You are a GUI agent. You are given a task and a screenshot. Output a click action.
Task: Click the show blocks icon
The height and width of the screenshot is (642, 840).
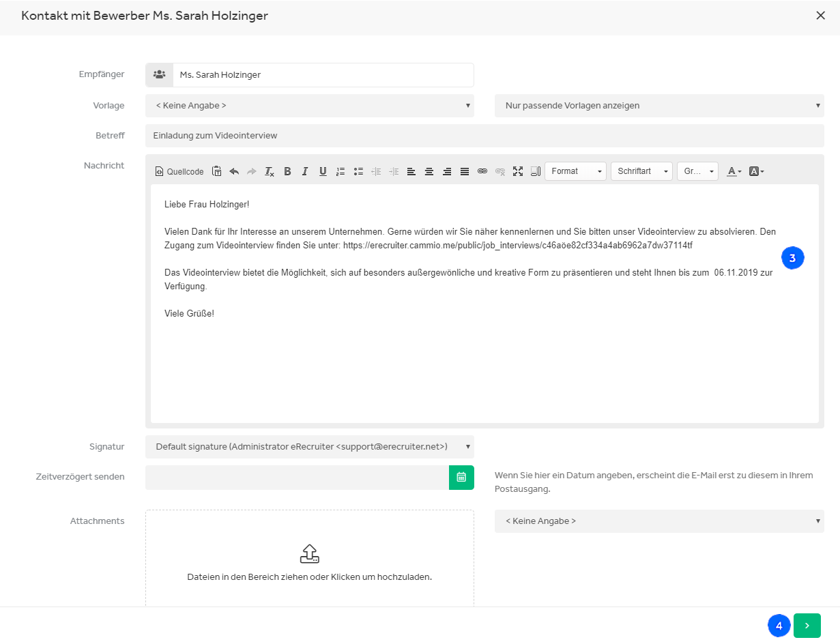[x=535, y=171]
